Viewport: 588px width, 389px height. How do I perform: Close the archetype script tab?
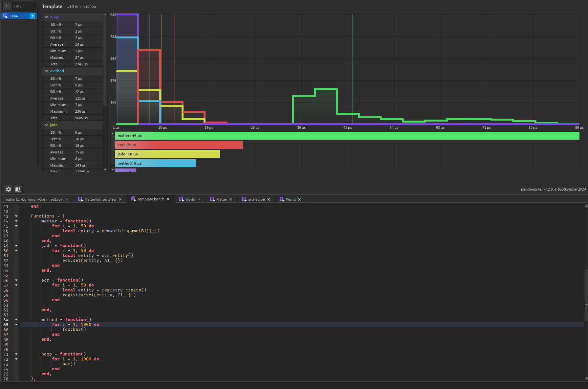[x=269, y=199]
